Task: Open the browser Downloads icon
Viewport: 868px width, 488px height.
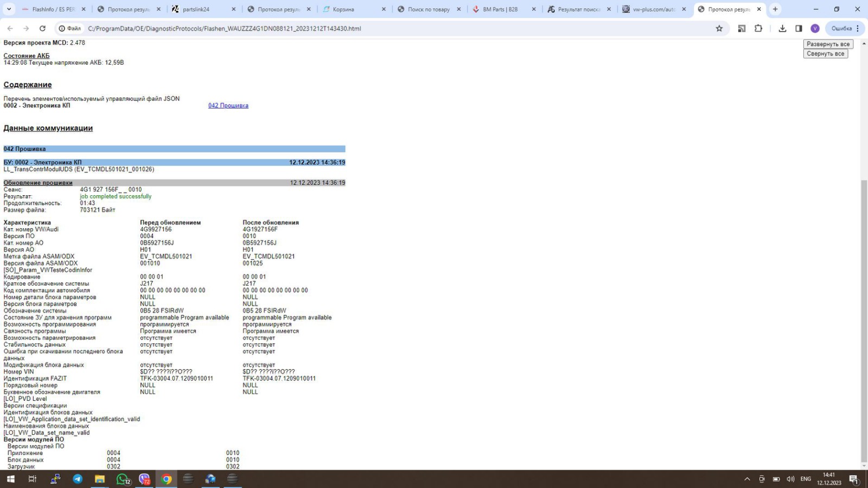Action: click(782, 28)
